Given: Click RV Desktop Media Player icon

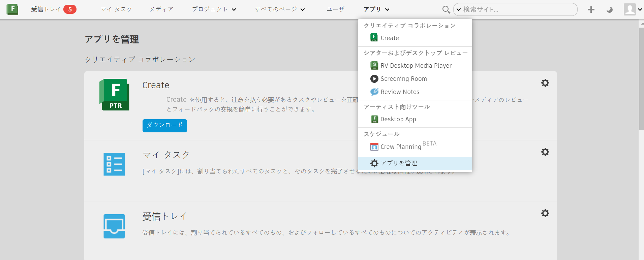Looking at the screenshot, I should coord(374,65).
